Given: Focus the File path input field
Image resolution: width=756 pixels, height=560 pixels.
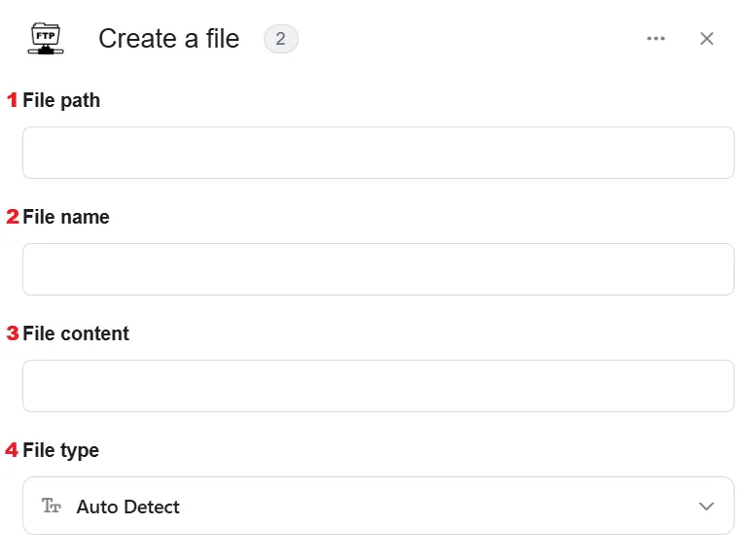Looking at the screenshot, I should click(378, 153).
